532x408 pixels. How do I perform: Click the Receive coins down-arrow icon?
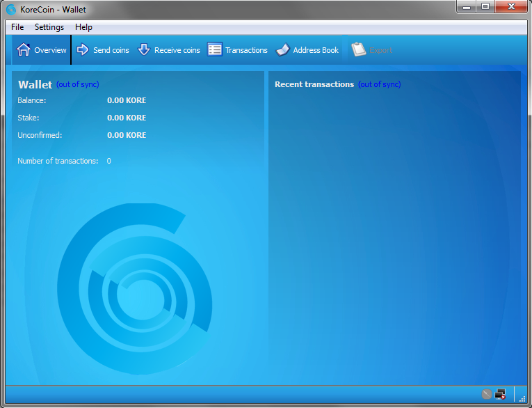pos(144,49)
